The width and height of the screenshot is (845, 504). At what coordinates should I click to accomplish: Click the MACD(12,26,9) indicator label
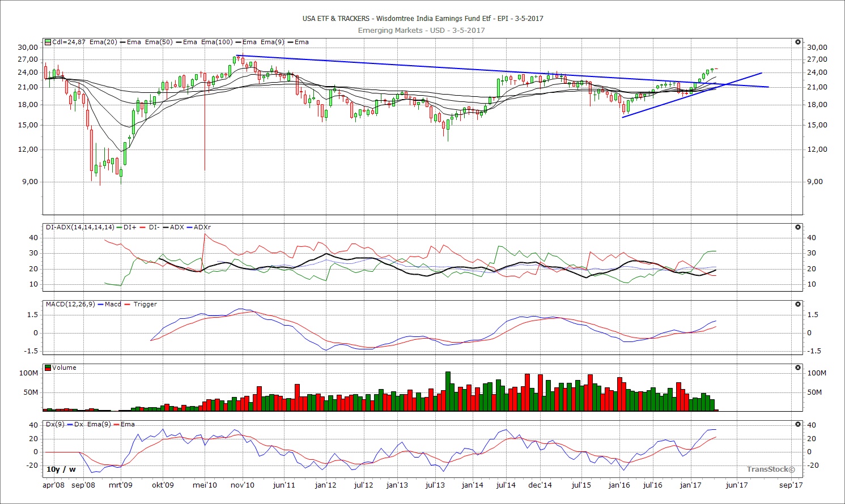pos(71,304)
